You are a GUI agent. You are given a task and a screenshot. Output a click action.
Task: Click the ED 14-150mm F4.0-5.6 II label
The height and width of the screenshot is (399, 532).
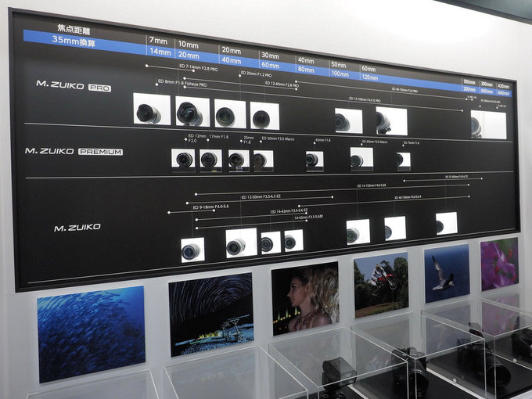tap(372, 185)
